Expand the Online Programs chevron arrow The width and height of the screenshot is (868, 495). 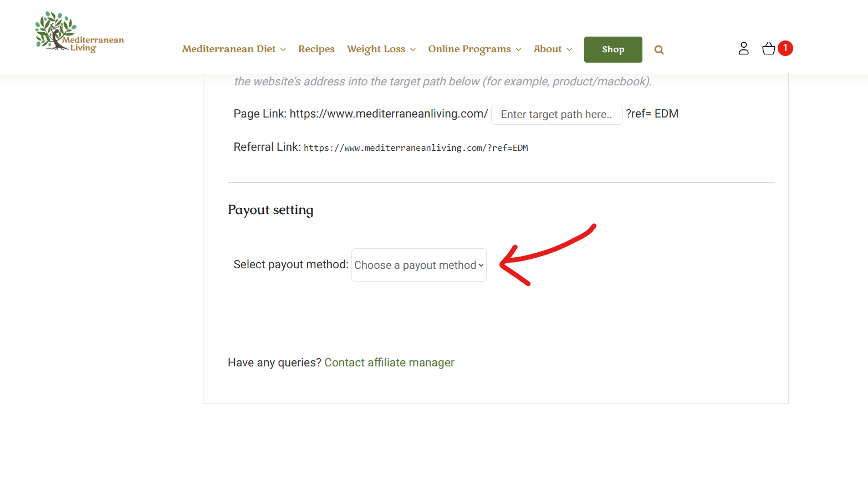pyautogui.click(x=518, y=50)
